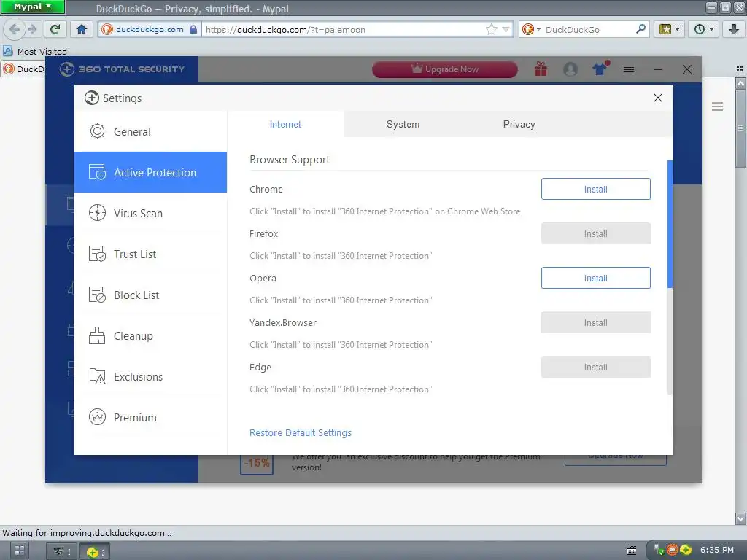Open Most Visited bookmarks folder
This screenshot has width=747, height=560.
coord(35,52)
